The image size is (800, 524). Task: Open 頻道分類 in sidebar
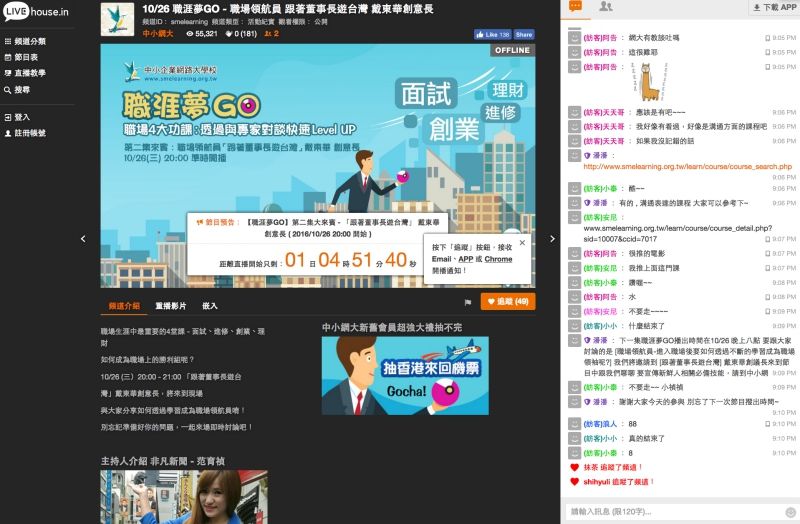pyautogui.click(x=25, y=41)
